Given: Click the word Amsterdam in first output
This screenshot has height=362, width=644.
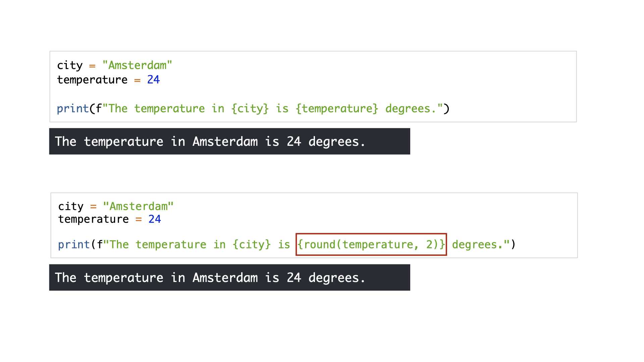Looking at the screenshot, I should click(225, 141).
